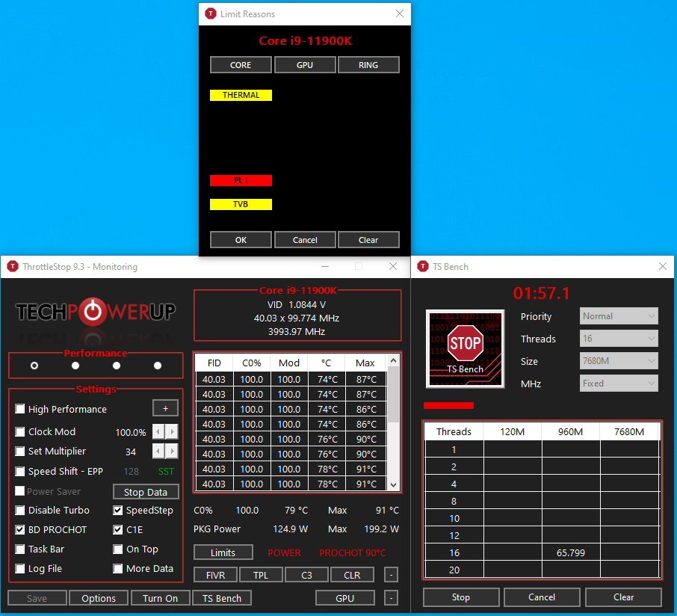Enable the High Performance checkbox
Viewport: 677px width, 616px height.
click(x=20, y=409)
